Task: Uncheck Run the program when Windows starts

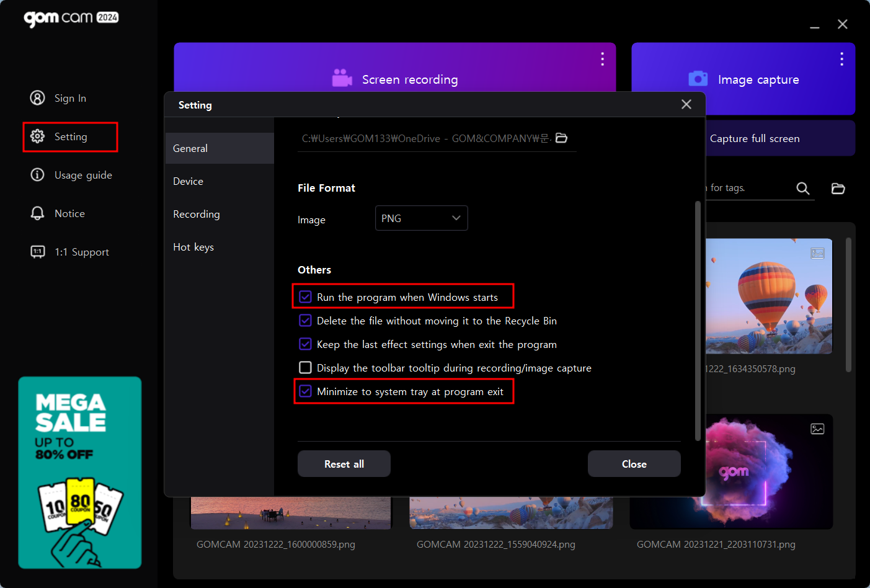Action: (306, 297)
